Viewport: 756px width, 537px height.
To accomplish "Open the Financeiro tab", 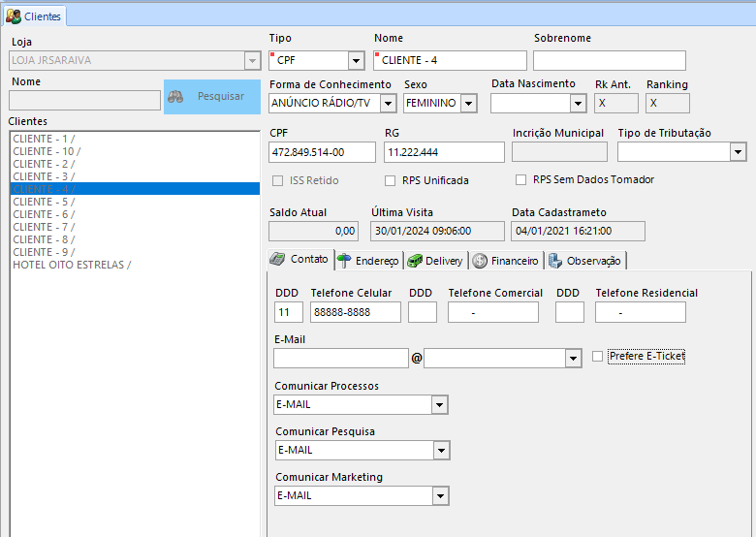I will (x=506, y=261).
